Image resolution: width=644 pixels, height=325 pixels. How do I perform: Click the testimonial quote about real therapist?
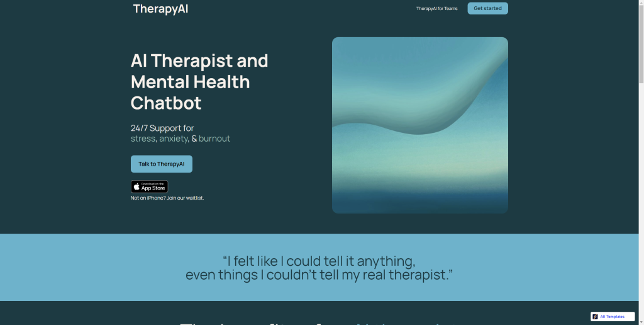point(319,268)
